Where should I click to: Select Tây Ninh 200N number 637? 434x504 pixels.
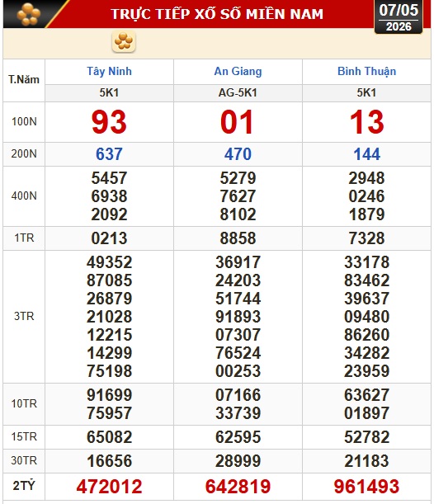click(109, 154)
